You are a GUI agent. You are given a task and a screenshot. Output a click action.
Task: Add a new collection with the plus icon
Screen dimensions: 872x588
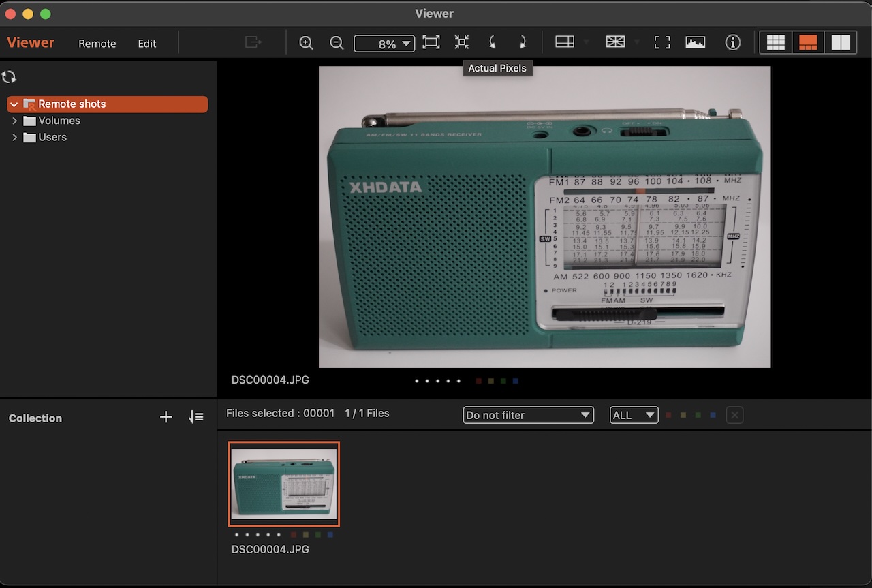pos(166,417)
